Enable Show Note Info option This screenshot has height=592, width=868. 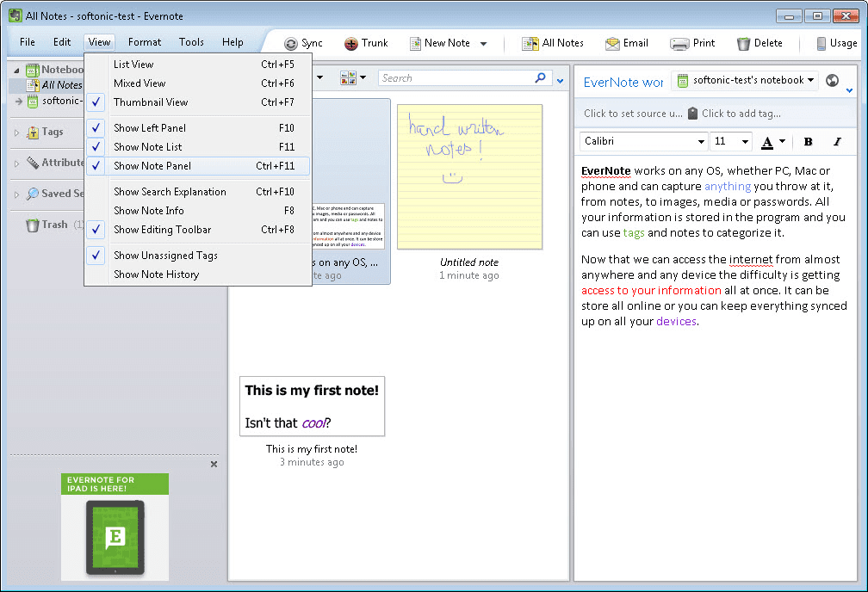(198, 210)
